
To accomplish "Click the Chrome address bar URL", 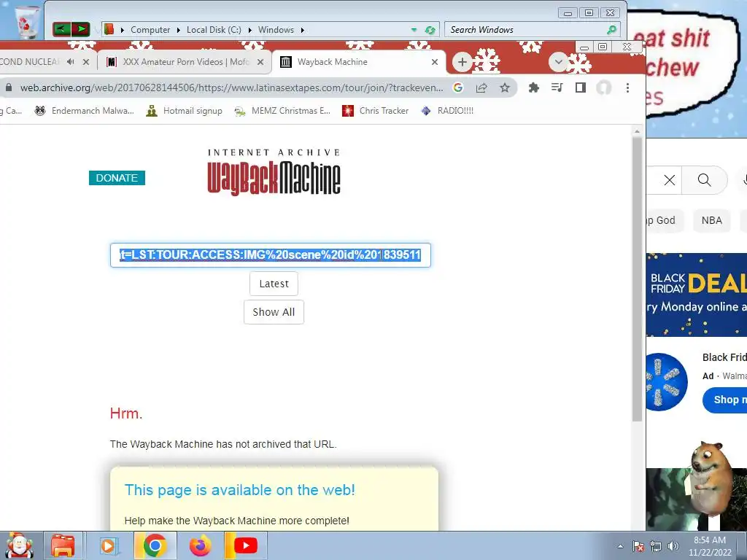I will (231, 87).
